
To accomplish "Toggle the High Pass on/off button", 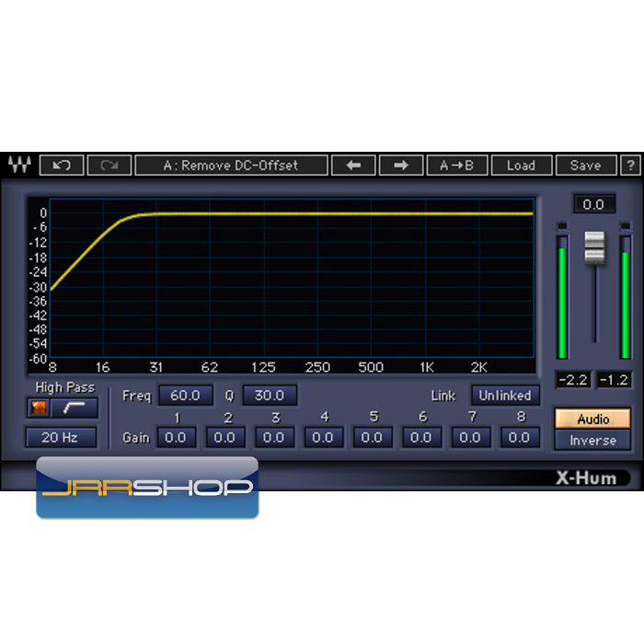I will 39,408.
